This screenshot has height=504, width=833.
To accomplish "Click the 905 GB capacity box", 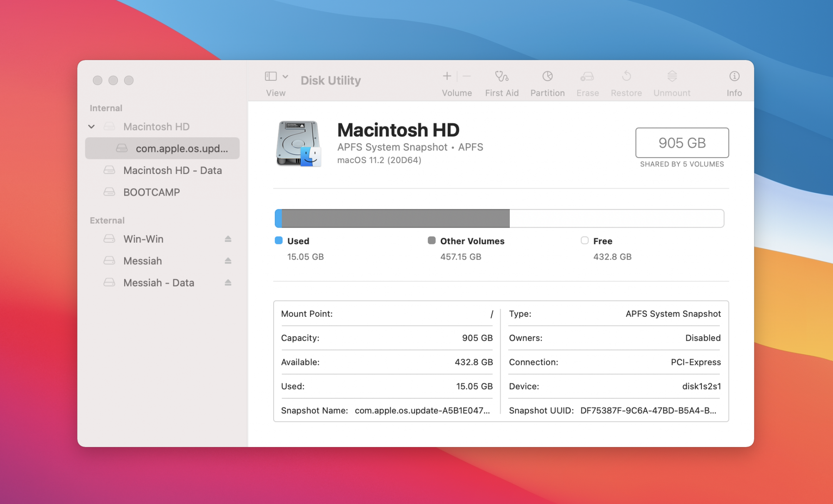I will tap(682, 143).
